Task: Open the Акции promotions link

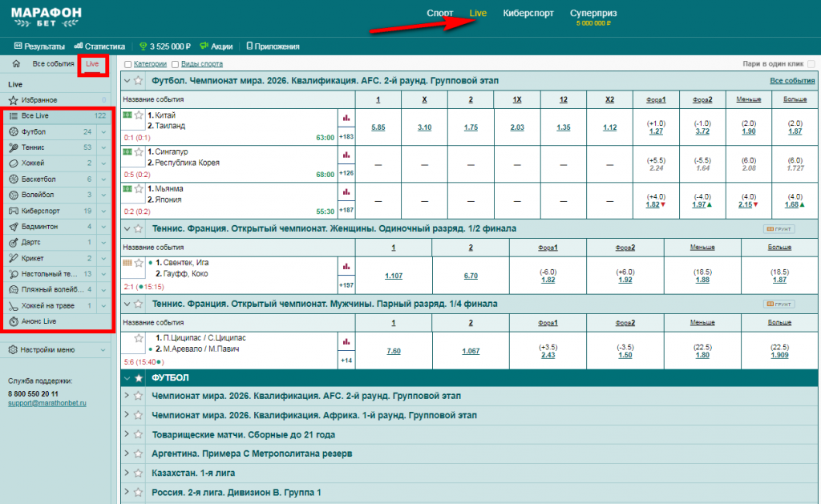Action: tap(216, 46)
